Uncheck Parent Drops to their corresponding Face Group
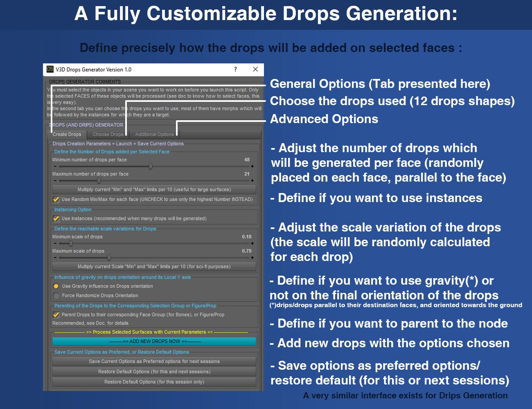This screenshot has width=532, height=409. click(56, 314)
